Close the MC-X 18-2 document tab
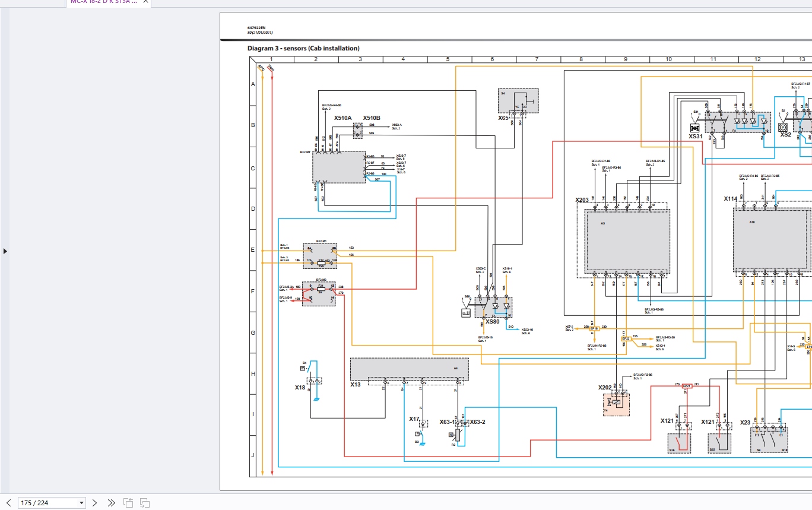The height and width of the screenshot is (510, 812). click(x=145, y=2)
